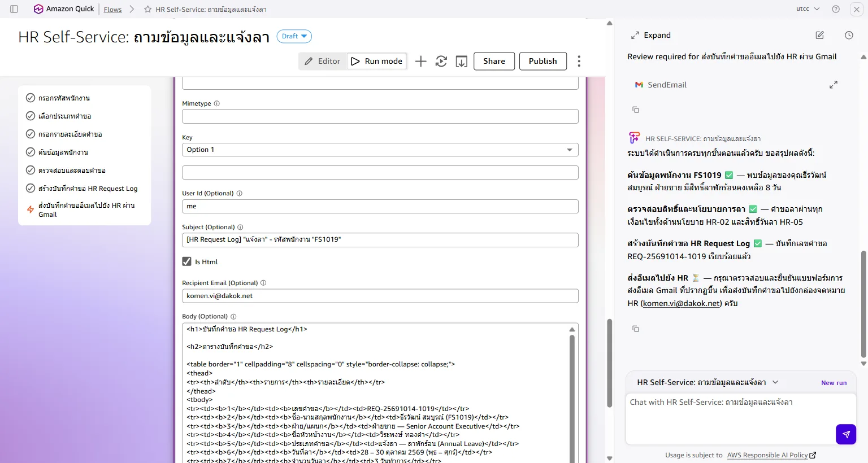868x463 pixels.
Task: Click the Share button
Action: 494,61
